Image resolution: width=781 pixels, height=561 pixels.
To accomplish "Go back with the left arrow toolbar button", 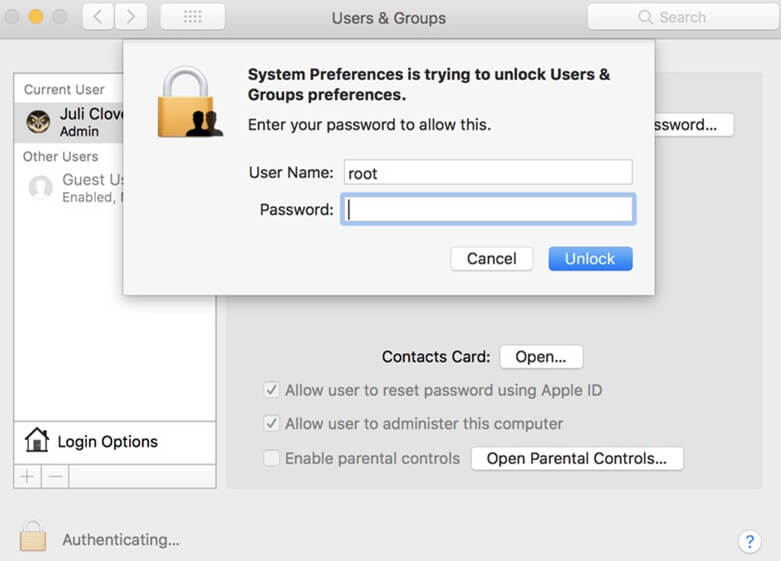I will point(98,17).
